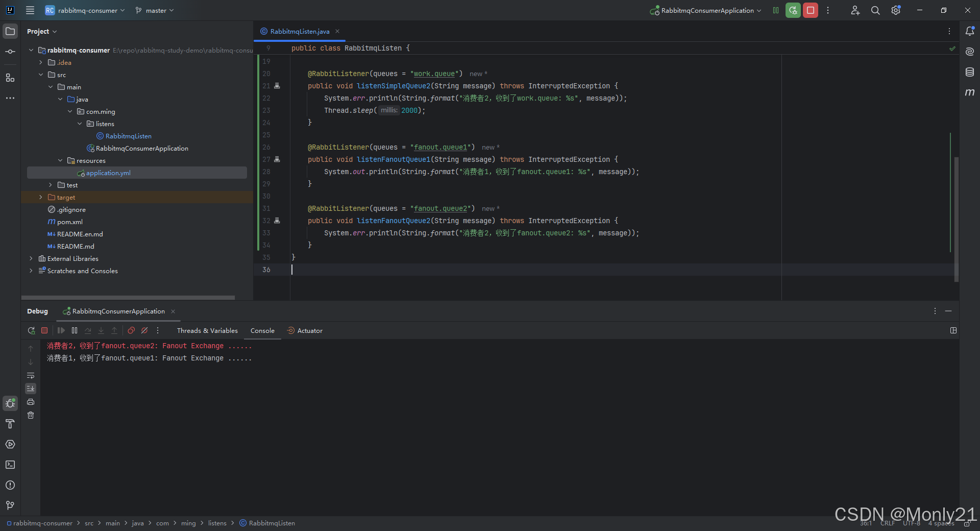
Task: Toggle mute breakpoints
Action: click(x=144, y=331)
